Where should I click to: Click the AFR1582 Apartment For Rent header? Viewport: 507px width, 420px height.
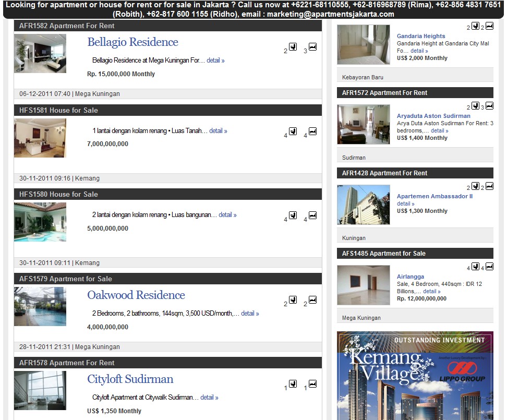click(168, 26)
